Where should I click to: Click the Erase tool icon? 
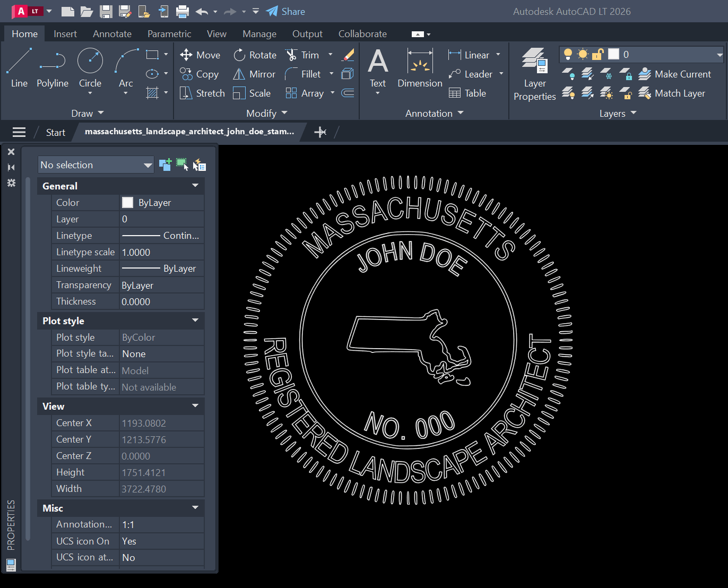click(348, 55)
